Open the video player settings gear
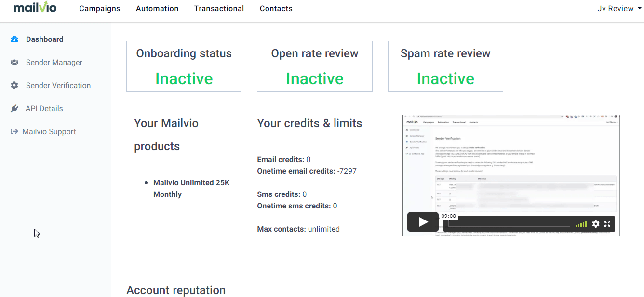 coord(596,223)
